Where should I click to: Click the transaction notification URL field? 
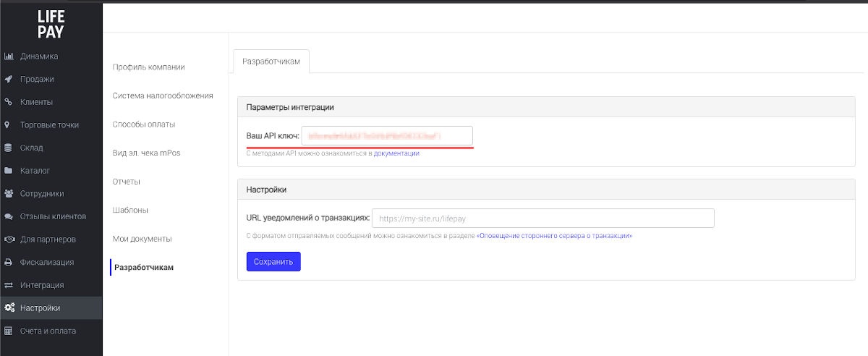[x=542, y=218]
